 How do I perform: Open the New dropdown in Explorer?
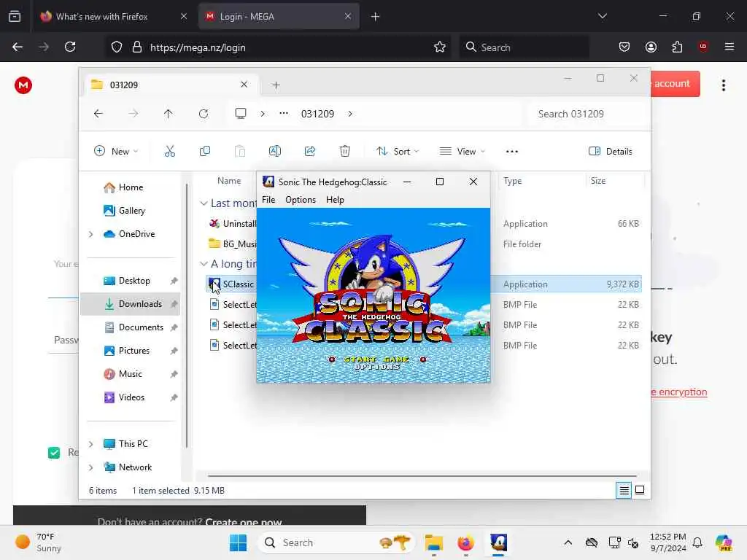116,152
